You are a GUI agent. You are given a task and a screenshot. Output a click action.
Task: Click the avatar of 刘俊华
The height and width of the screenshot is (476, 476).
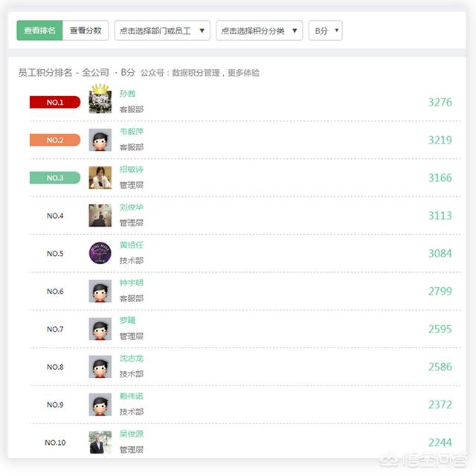100,215
